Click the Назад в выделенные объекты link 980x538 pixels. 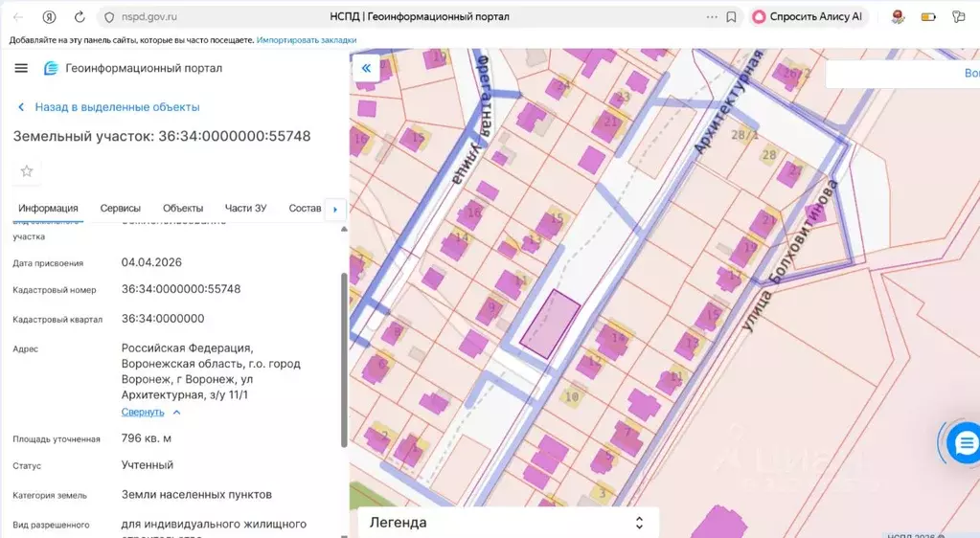pyautogui.click(x=118, y=107)
